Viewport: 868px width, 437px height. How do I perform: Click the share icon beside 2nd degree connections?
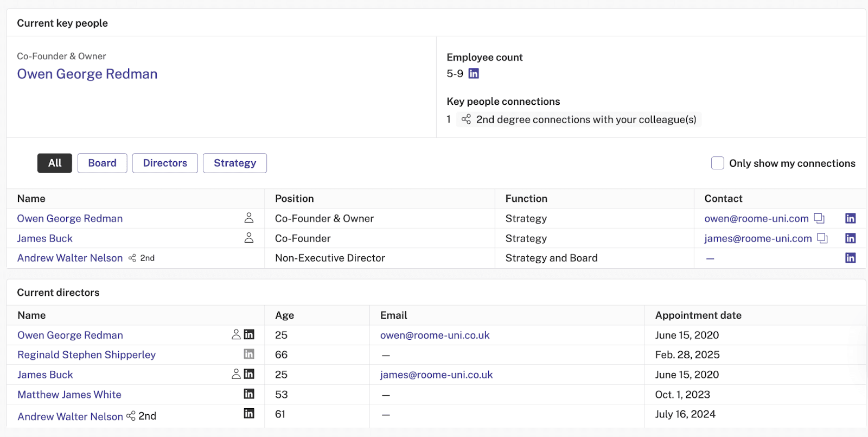(466, 119)
